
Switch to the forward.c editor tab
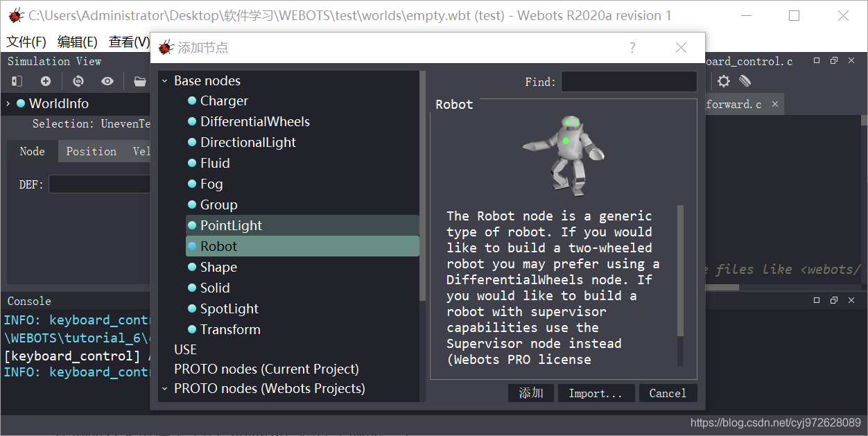tap(734, 104)
